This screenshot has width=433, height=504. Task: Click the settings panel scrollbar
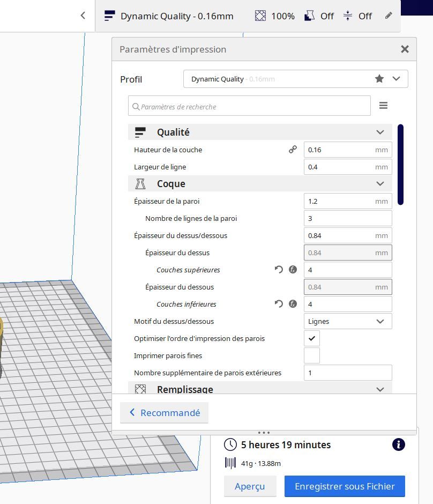400,165
